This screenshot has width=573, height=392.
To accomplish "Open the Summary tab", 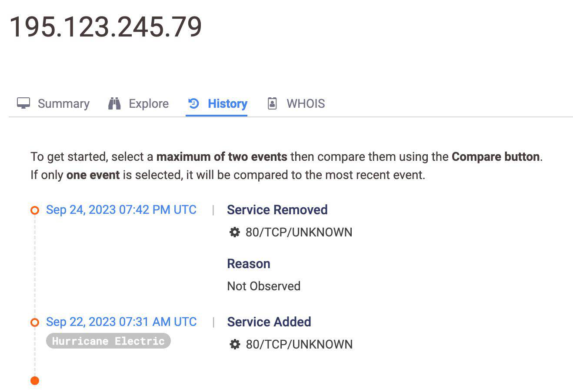I will (x=63, y=103).
